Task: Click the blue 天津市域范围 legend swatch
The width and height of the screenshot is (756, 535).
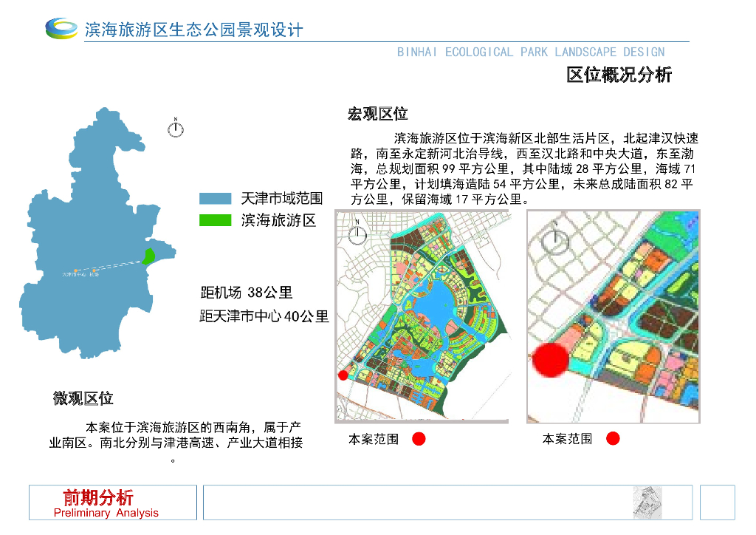Action: click(215, 198)
